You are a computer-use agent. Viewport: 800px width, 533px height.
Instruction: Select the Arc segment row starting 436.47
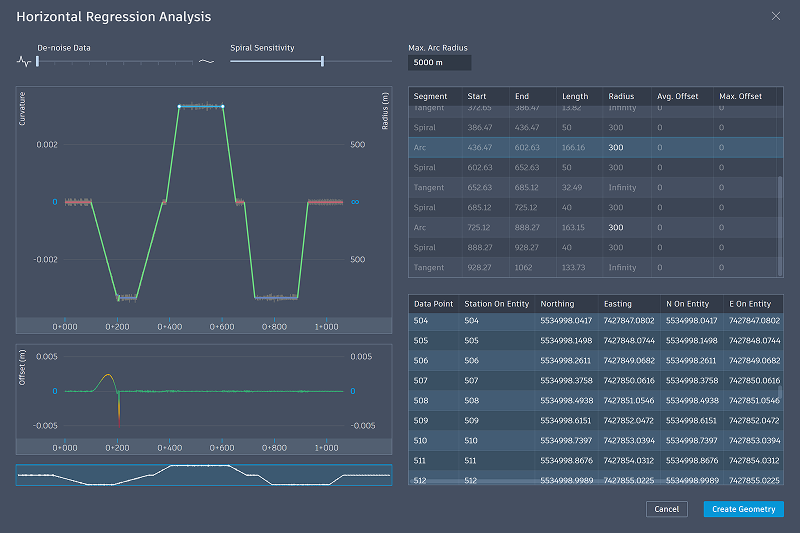tap(595, 147)
